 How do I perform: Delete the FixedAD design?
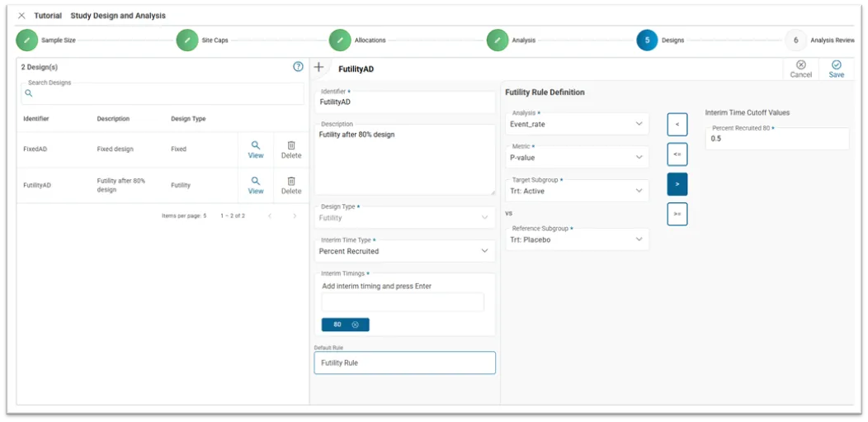[291, 149]
